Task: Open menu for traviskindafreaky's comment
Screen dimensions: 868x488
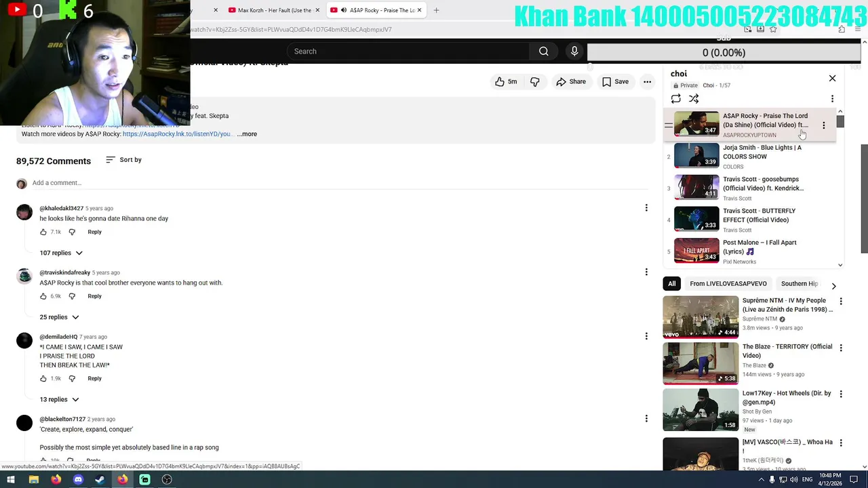Action: (646, 272)
